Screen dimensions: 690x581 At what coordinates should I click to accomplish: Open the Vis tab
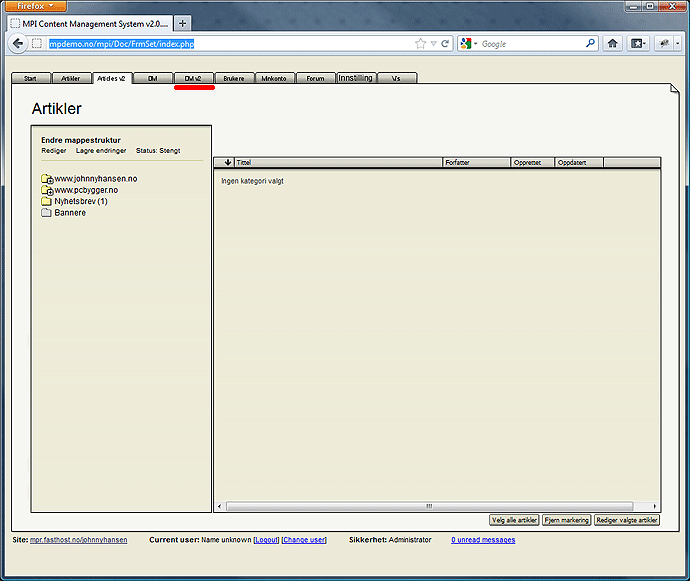point(396,78)
